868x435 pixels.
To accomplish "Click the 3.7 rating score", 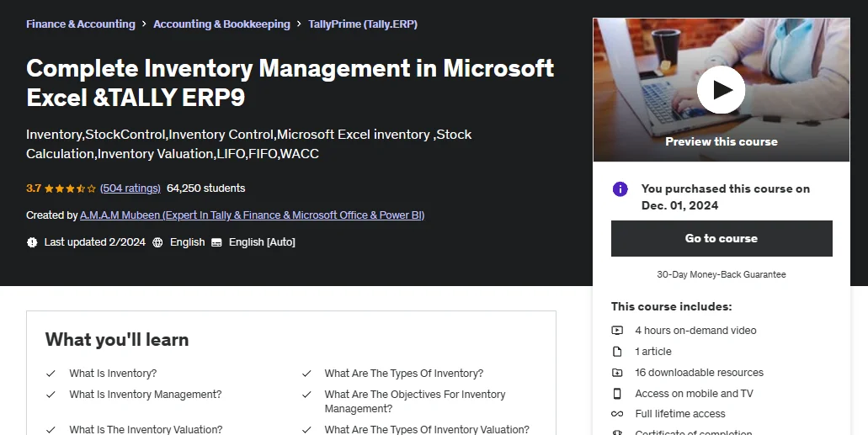I will (x=33, y=188).
